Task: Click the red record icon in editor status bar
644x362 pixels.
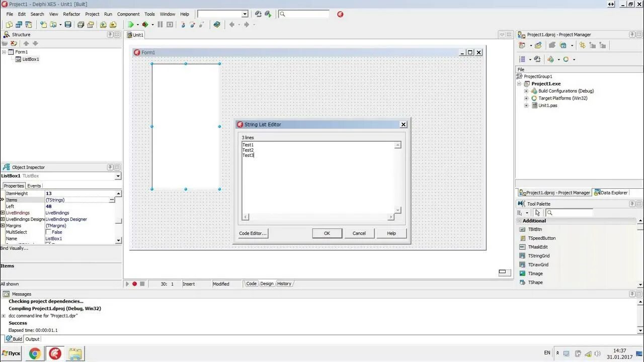Action: tap(134, 284)
